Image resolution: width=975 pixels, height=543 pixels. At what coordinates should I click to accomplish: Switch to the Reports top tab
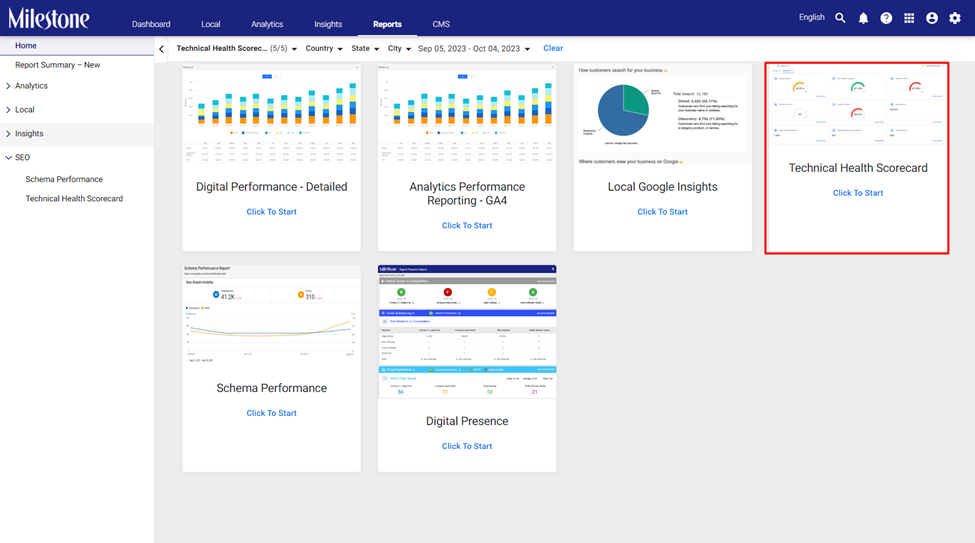tap(387, 24)
